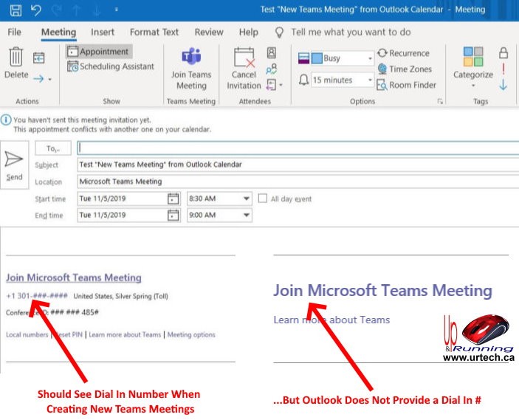The image size is (519, 420).
Task: Go to the Review tab
Action: (x=209, y=32)
